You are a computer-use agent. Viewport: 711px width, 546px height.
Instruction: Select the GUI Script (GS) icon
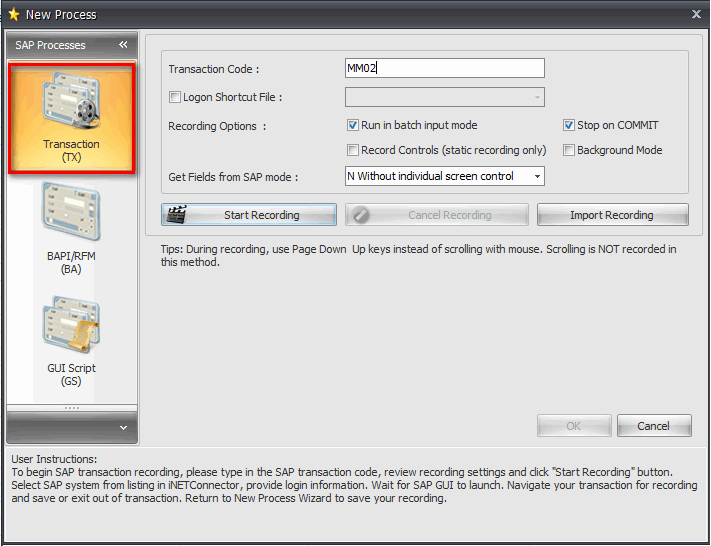tap(71, 340)
